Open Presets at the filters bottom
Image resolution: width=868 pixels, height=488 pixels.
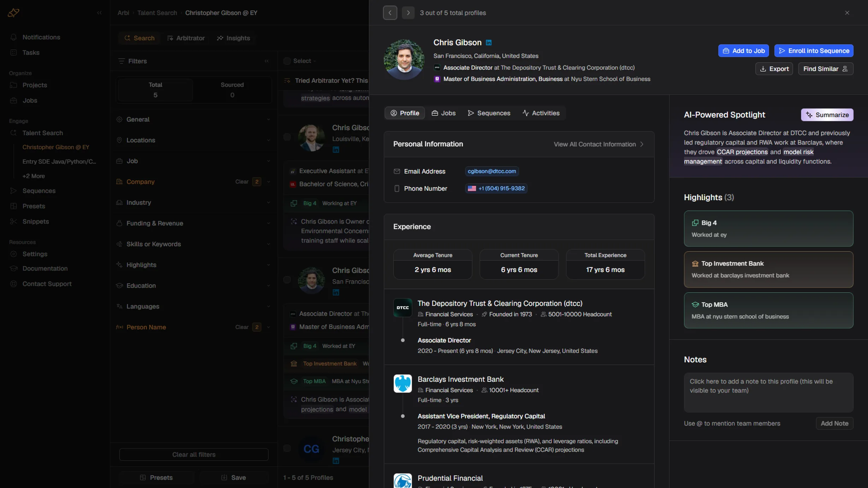156,478
